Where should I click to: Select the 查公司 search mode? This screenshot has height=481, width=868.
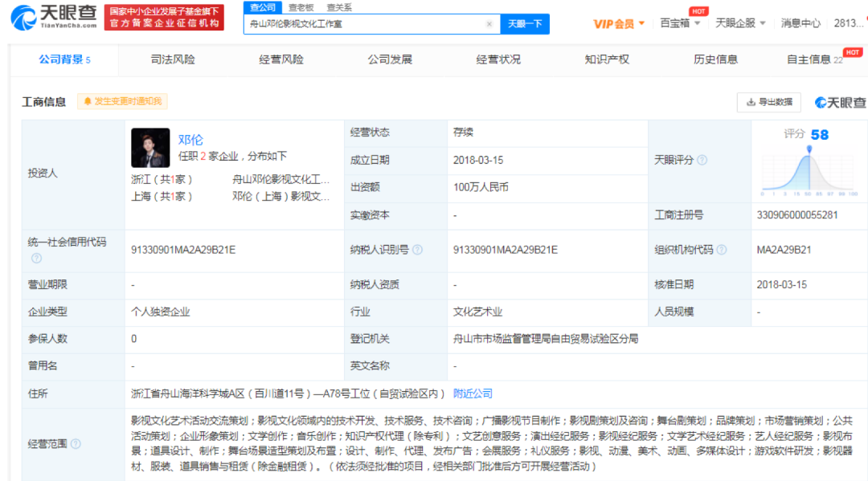click(262, 7)
